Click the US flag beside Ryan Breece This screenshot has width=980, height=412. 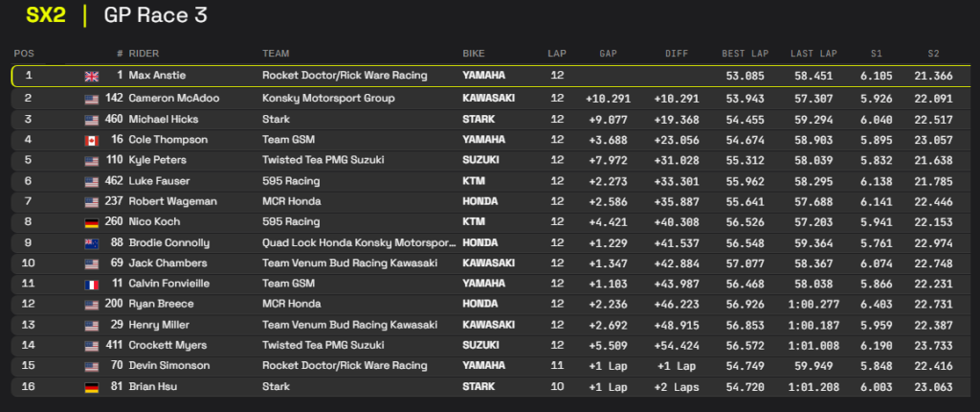pos(91,305)
